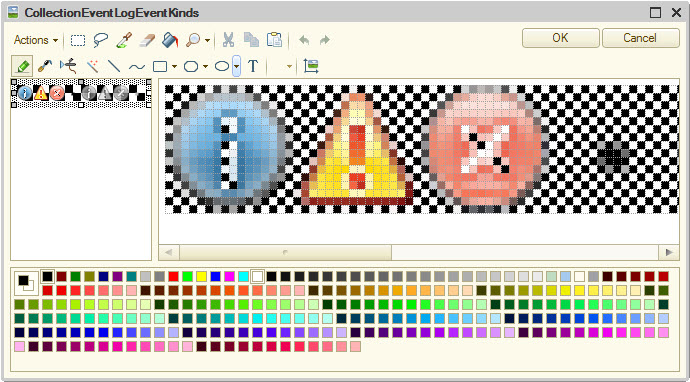Screen dimensions: 690x382
Task: Choose the paint bucket fill tool
Action: pos(170,40)
